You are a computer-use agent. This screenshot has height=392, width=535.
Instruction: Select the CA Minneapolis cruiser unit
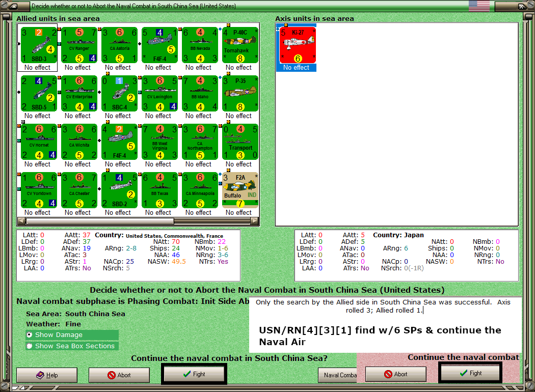[200, 190]
